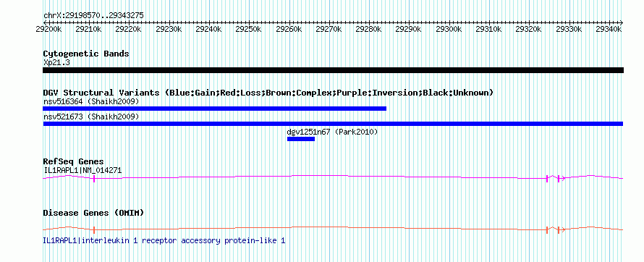Click the 29300k ruler position

(x=449, y=29)
